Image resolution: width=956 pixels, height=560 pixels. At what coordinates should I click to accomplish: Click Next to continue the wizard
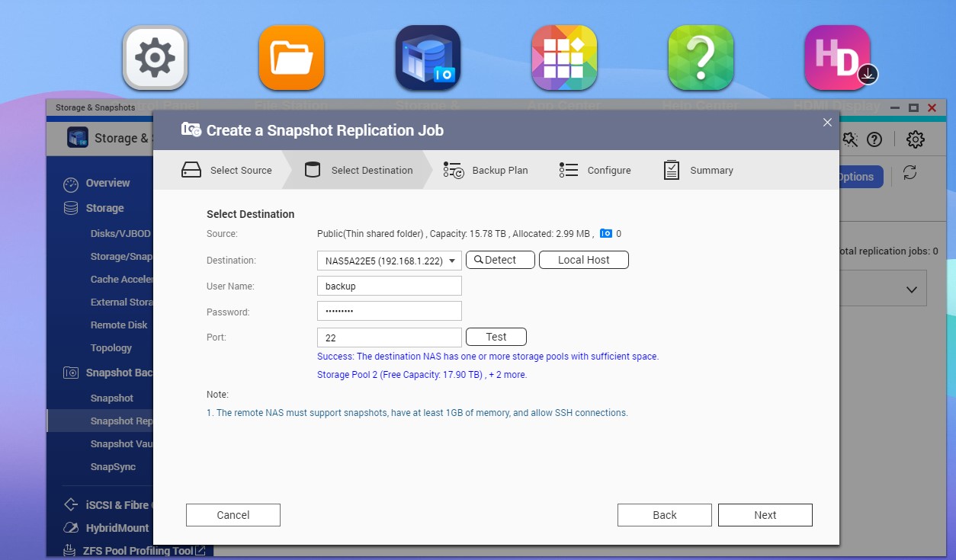coord(765,515)
